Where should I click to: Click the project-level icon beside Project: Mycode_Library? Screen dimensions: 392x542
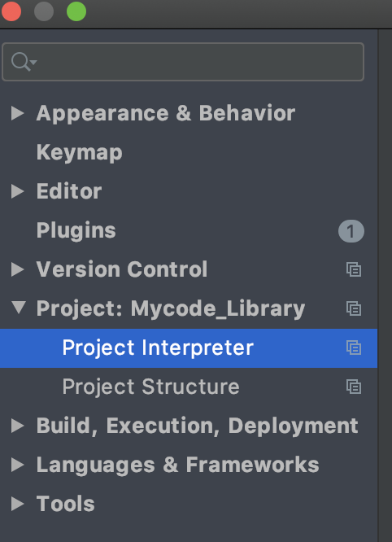pyautogui.click(x=354, y=308)
